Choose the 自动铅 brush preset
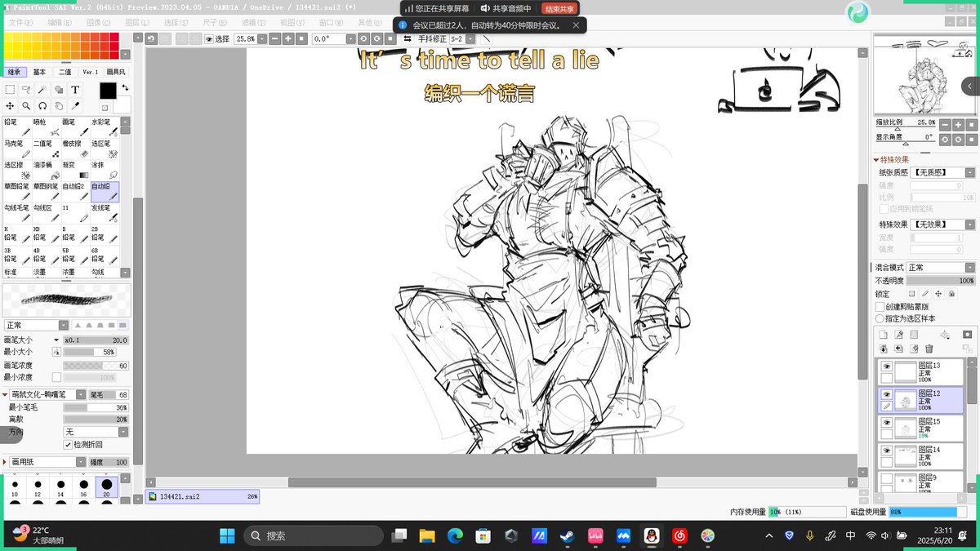The height and width of the screenshot is (551, 980). click(x=105, y=192)
